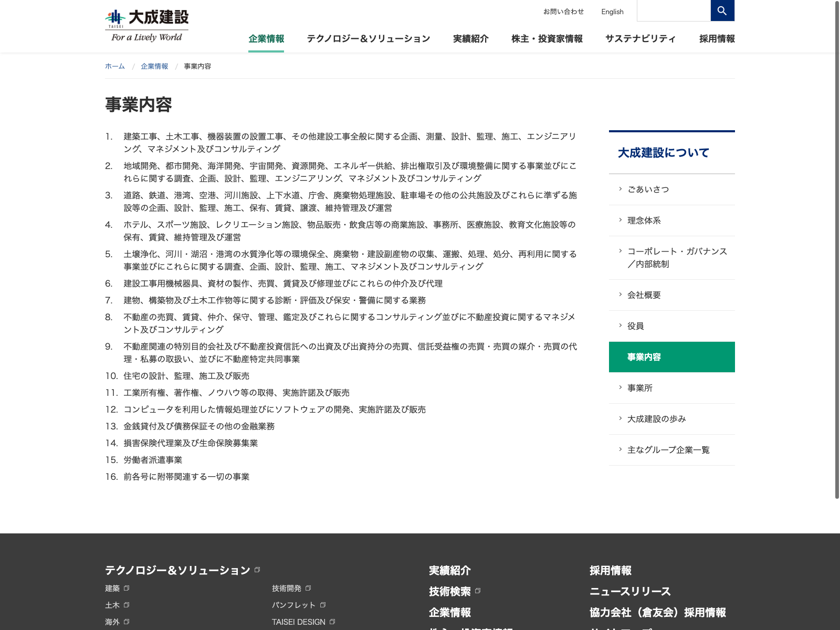Image resolution: width=840 pixels, height=630 pixels.
Task: Open ごあいさつ in the sidebar
Action: pyautogui.click(x=648, y=190)
